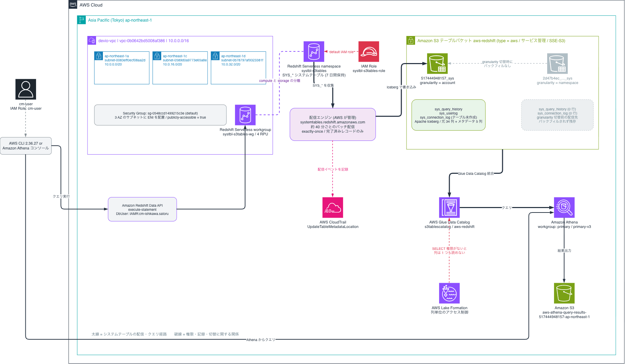Click the 'Glue Data Catalog 統合' label

[476, 173]
